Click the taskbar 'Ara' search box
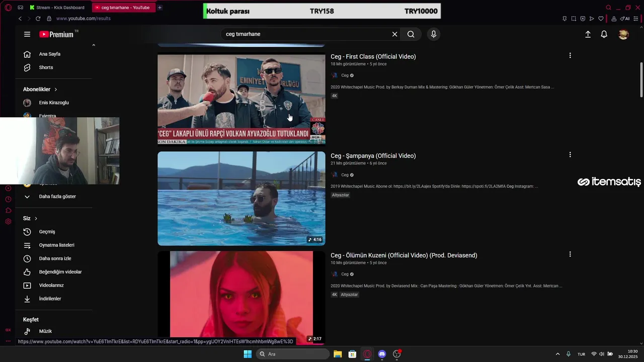Viewport: 644px width, 362px height. (x=292, y=354)
